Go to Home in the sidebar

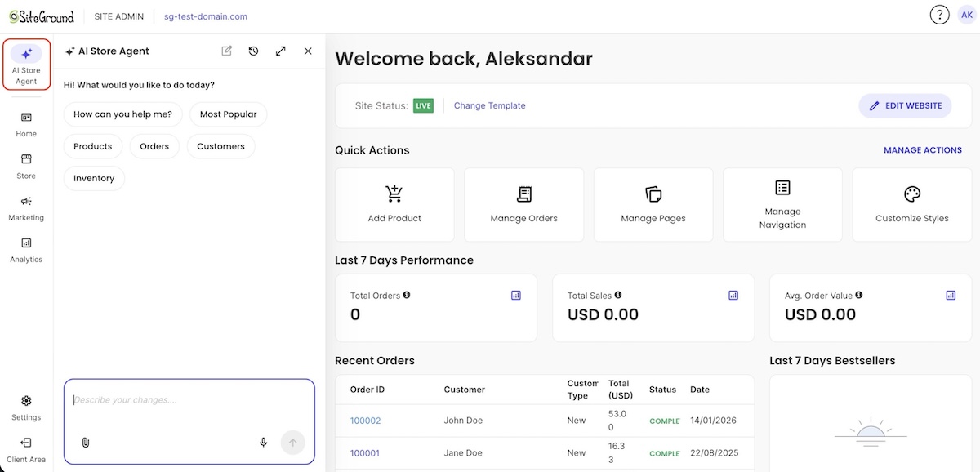pos(26,124)
